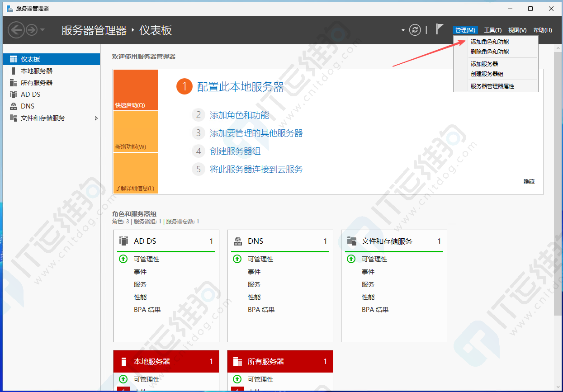563x392 pixels.
Task: Open the dropdown arrow beside the refresh icon
Action: [403, 30]
